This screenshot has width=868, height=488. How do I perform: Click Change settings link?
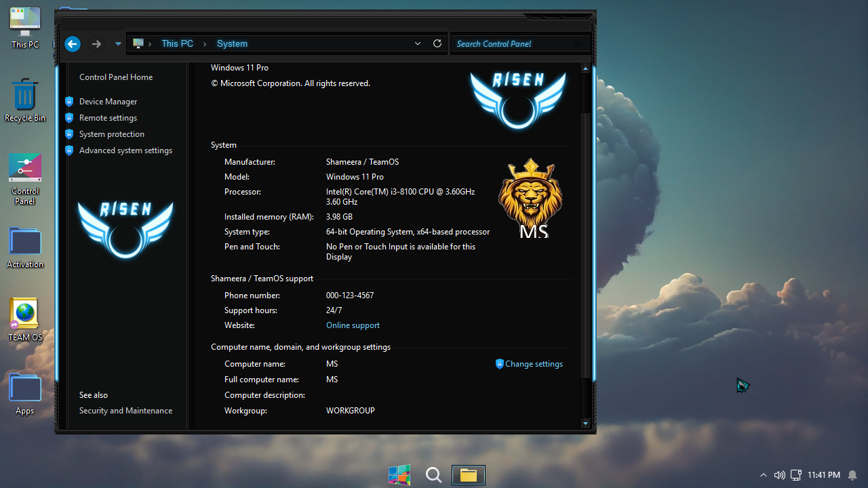tap(534, 364)
